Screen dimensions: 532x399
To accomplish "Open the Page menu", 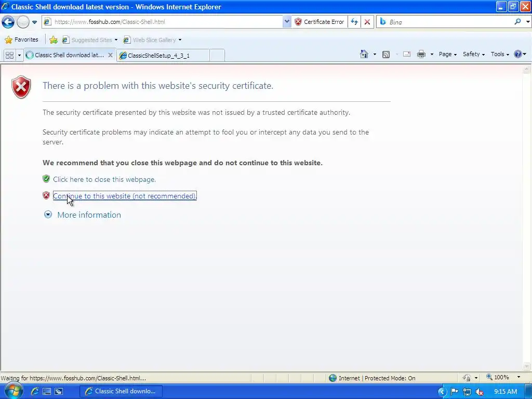I will (447, 54).
